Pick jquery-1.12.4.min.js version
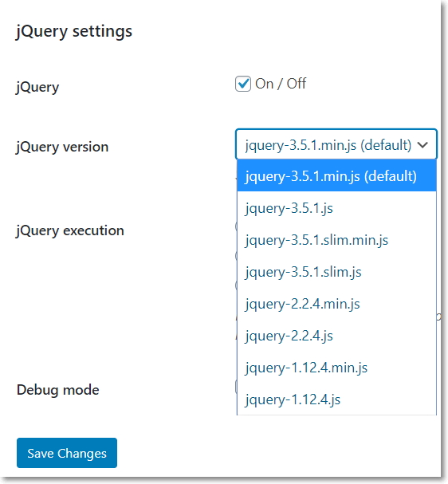 pyautogui.click(x=336, y=368)
